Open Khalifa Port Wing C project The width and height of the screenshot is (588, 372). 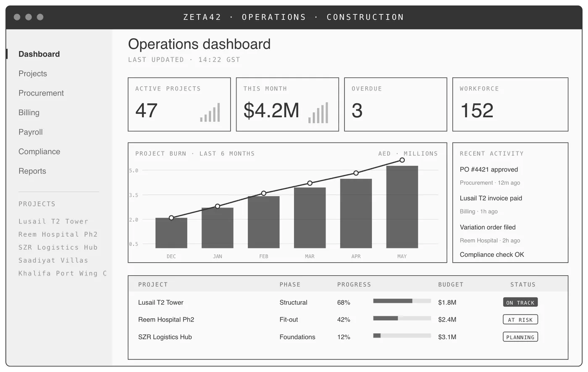tap(63, 274)
